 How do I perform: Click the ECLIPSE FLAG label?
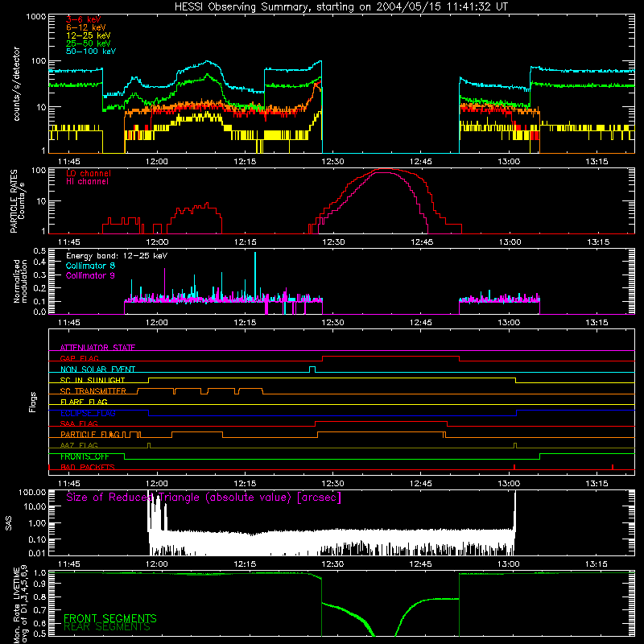coord(88,413)
